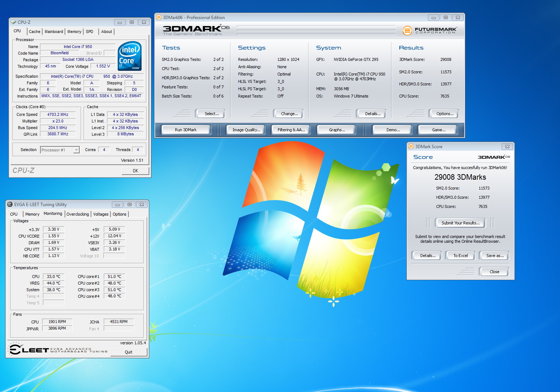Click the Bus Speed 204.5 MHz value
This screenshot has height=392, width=560.
(x=58, y=128)
